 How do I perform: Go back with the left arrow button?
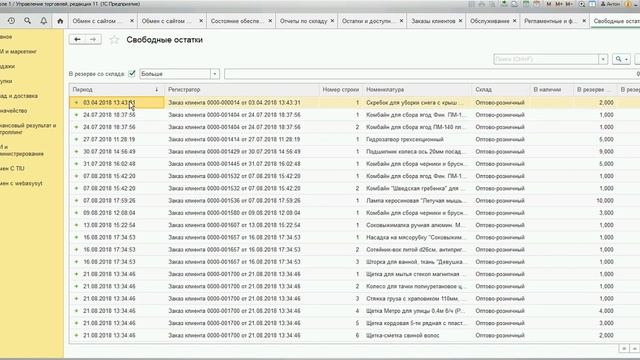(x=78, y=40)
